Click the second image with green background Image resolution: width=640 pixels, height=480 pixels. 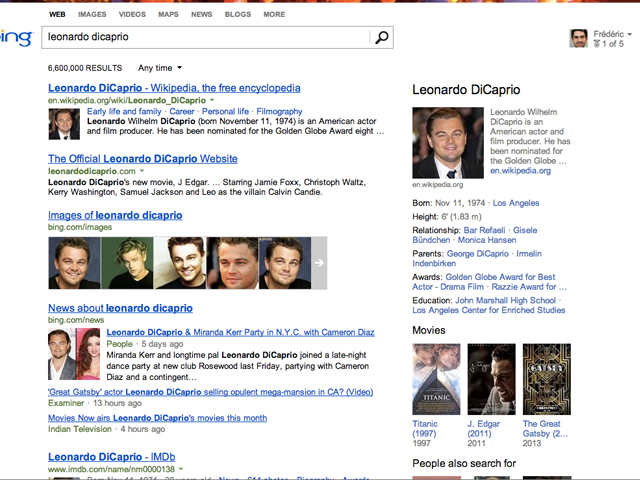(127, 263)
